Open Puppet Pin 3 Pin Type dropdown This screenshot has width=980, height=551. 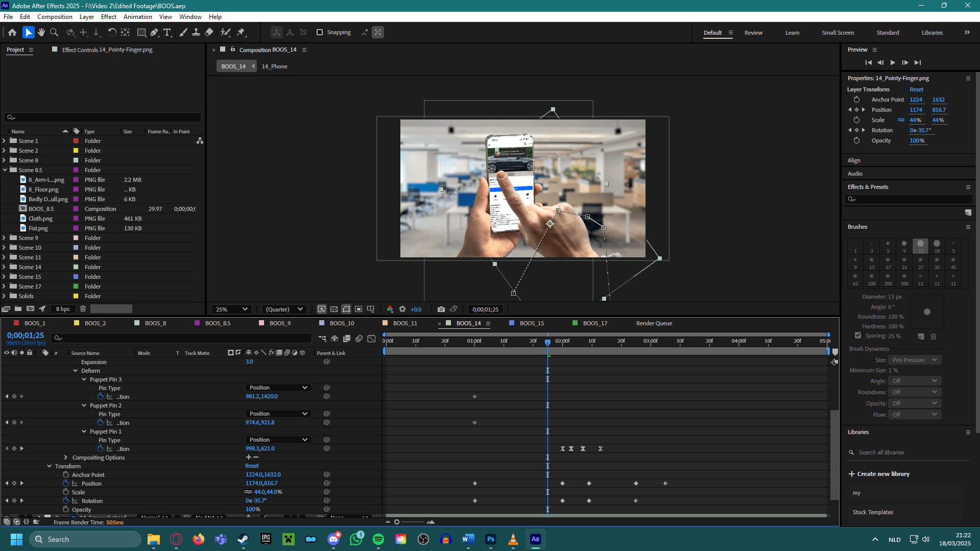coord(278,388)
